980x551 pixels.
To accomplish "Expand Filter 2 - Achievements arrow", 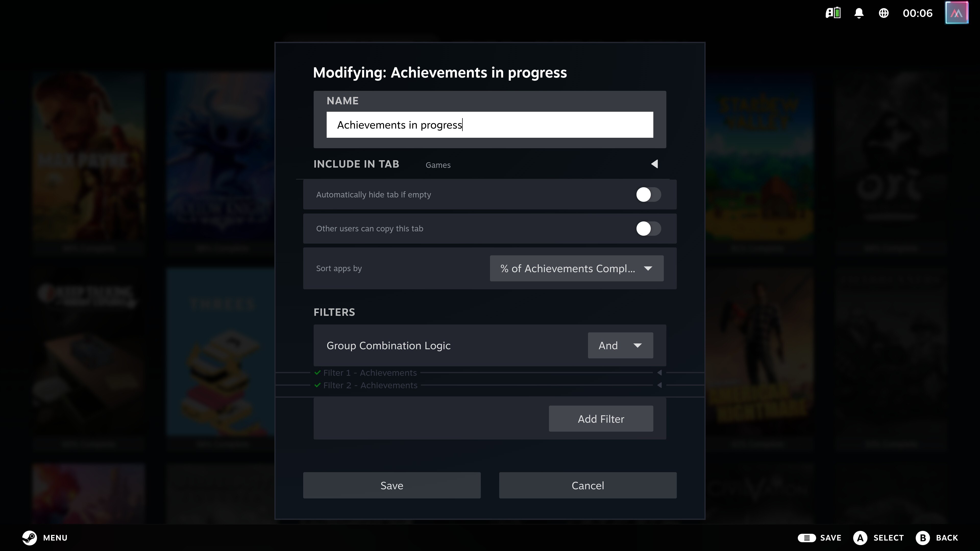I will (x=659, y=385).
